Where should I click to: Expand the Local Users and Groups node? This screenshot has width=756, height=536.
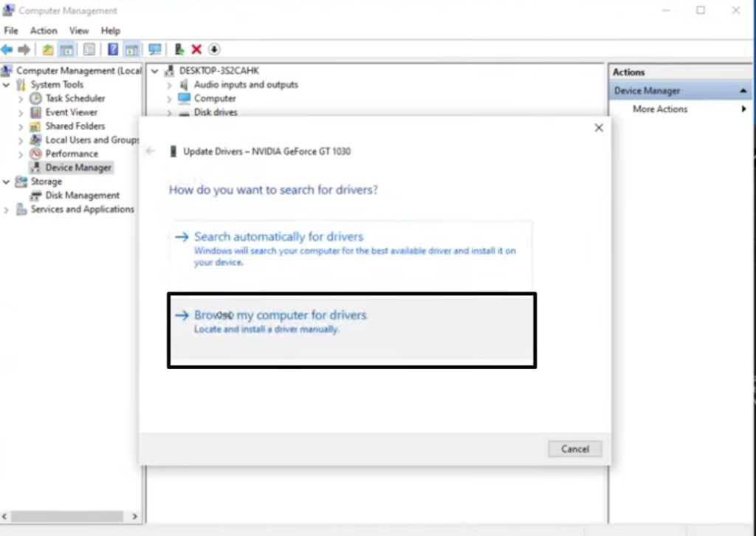click(x=20, y=141)
